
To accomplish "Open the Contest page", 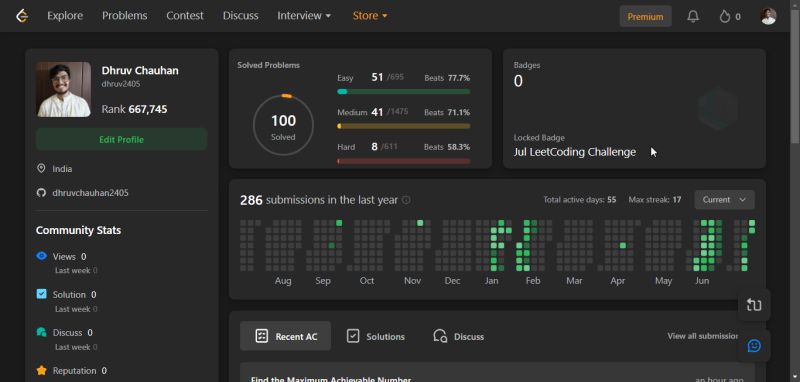I will point(185,16).
